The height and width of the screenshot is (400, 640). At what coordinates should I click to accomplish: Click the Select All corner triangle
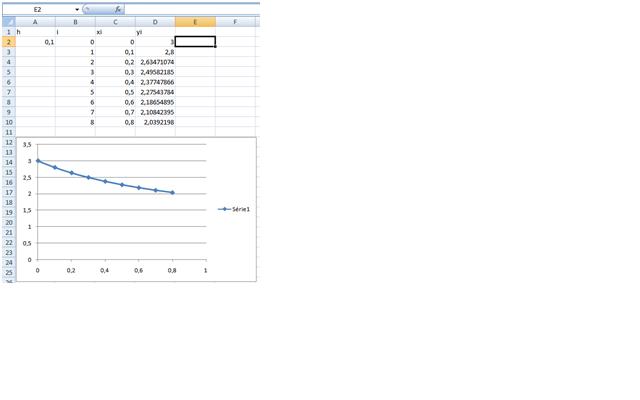tap(8, 21)
